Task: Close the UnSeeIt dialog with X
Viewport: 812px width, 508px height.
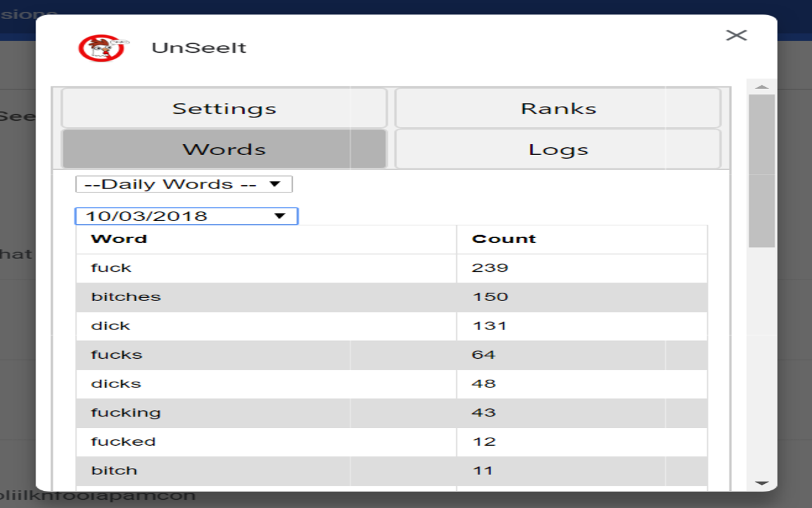Action: pos(736,35)
